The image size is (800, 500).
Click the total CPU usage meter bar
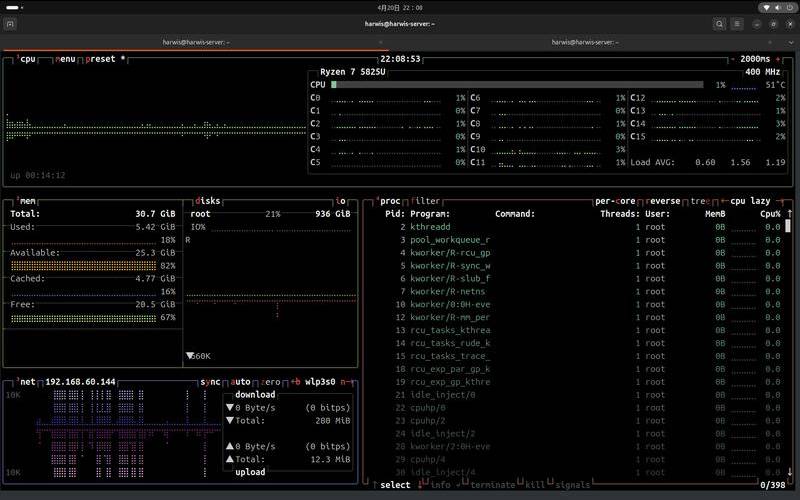[x=517, y=85]
